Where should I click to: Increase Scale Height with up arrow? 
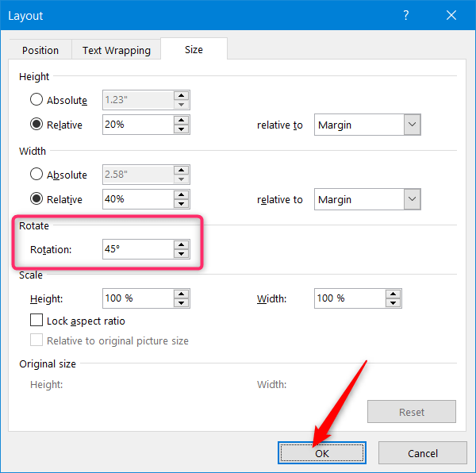coord(181,294)
